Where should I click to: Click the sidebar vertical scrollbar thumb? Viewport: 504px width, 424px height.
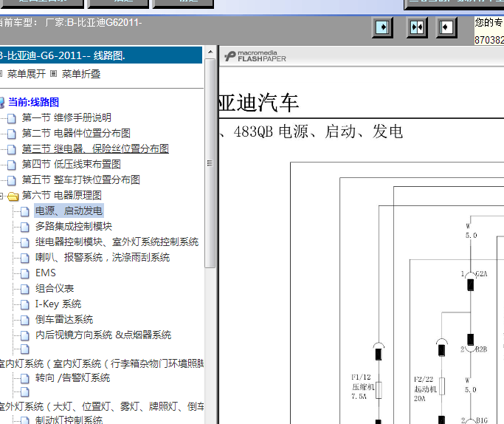pyautogui.click(x=210, y=163)
